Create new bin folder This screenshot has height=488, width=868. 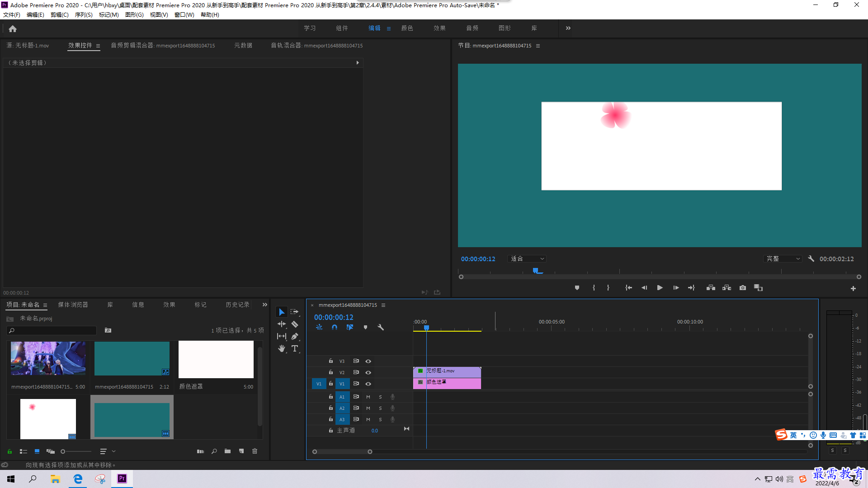point(227,451)
